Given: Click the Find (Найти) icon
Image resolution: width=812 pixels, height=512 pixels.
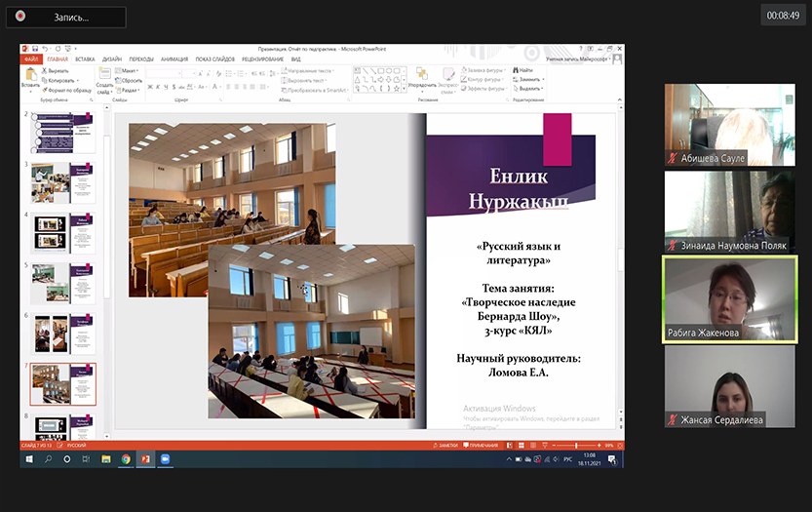Looking at the screenshot, I should (x=522, y=70).
